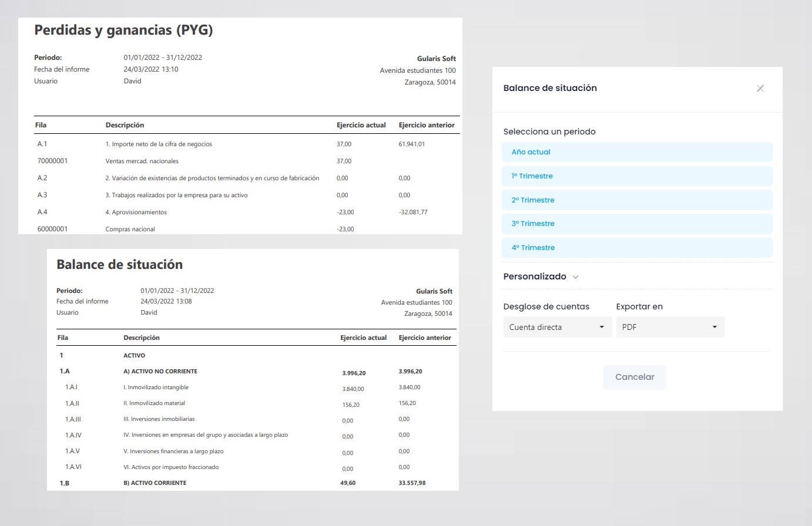The image size is (812, 526).
Task: Pick the 3º Trimestre period
Action: pos(637,224)
